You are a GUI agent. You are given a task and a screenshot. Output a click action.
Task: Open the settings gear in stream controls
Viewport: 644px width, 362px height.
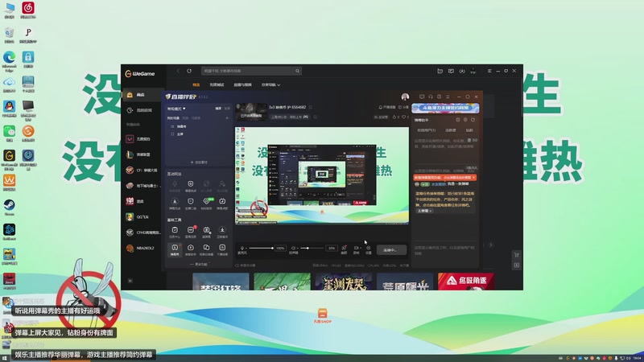pyautogui.click(x=369, y=249)
